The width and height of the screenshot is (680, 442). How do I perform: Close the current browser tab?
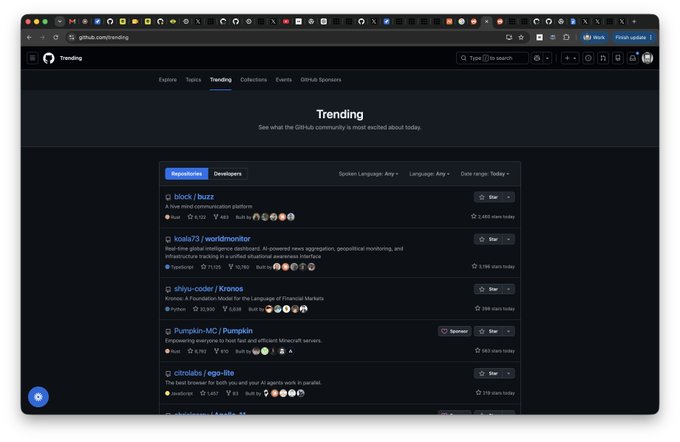487,21
